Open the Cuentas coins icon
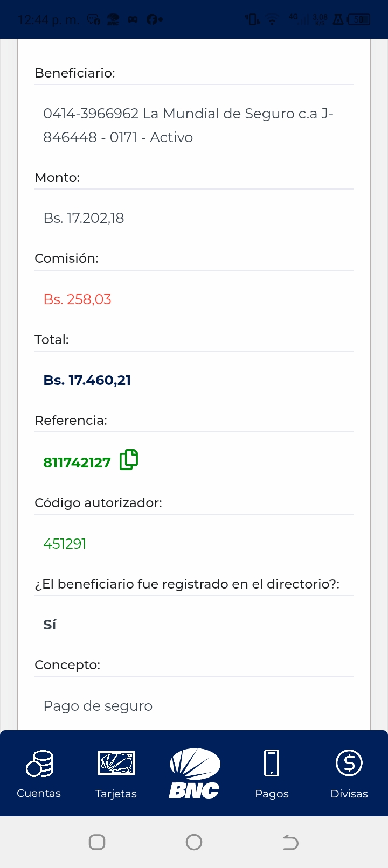388x868 pixels. pyautogui.click(x=39, y=764)
